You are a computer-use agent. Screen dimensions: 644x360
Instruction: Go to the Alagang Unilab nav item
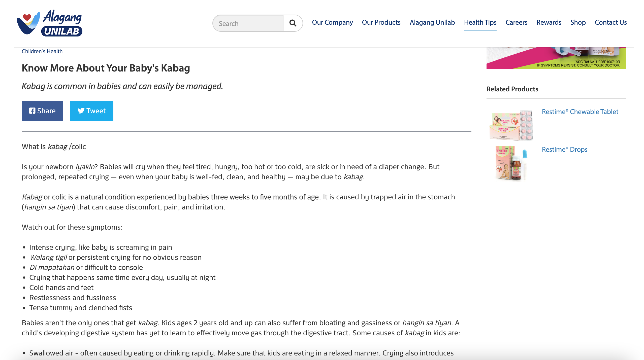[432, 22]
